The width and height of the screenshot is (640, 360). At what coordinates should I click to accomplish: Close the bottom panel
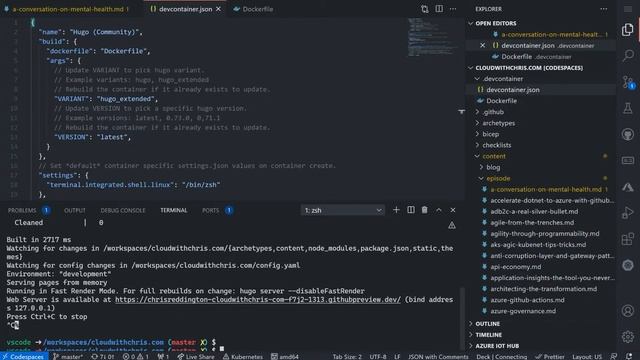[x=453, y=210]
